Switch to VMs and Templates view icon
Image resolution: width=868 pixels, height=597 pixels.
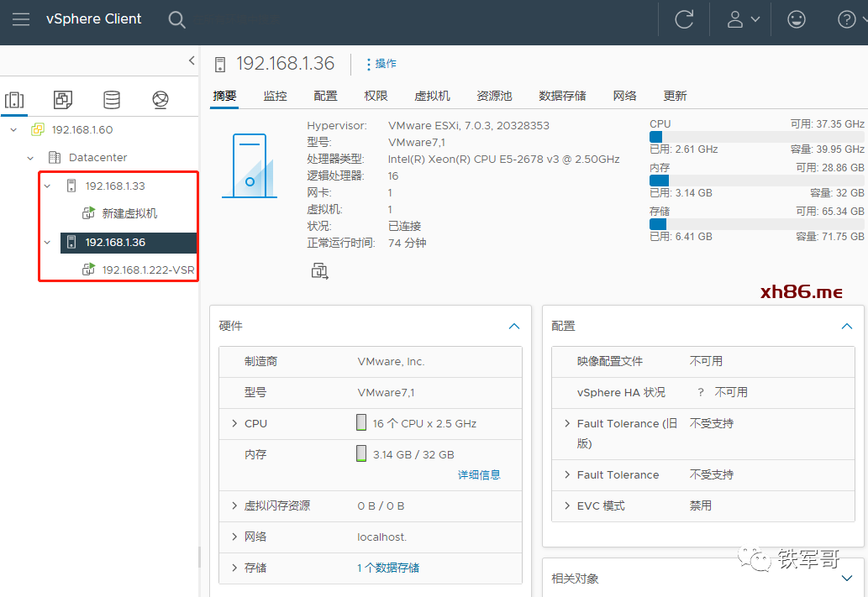click(63, 101)
